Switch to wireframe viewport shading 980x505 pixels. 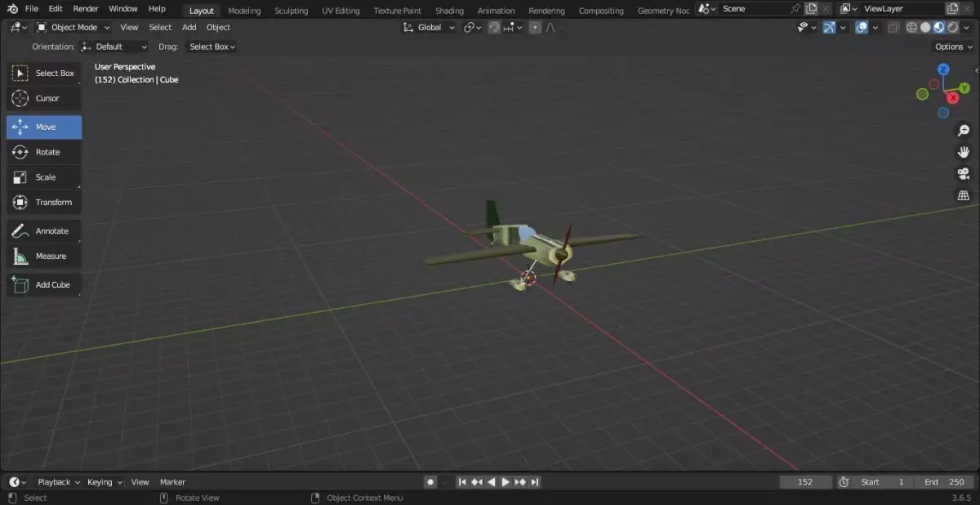point(912,27)
